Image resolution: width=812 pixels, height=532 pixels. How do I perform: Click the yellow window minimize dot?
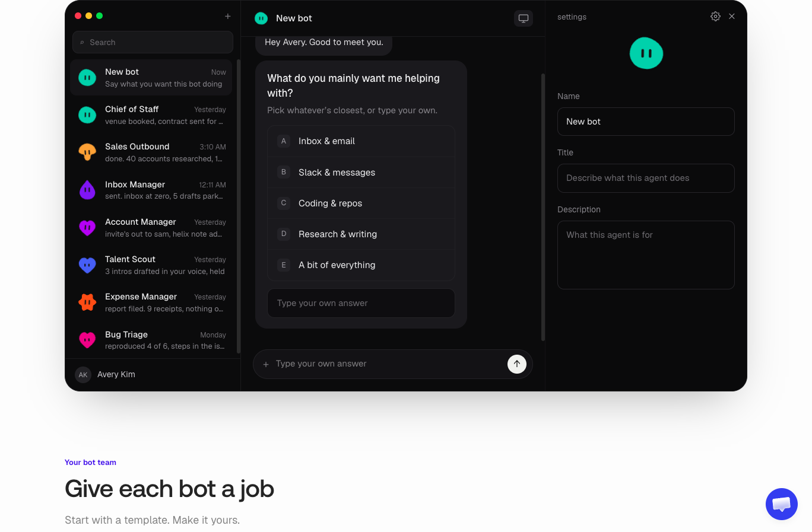tap(89, 16)
